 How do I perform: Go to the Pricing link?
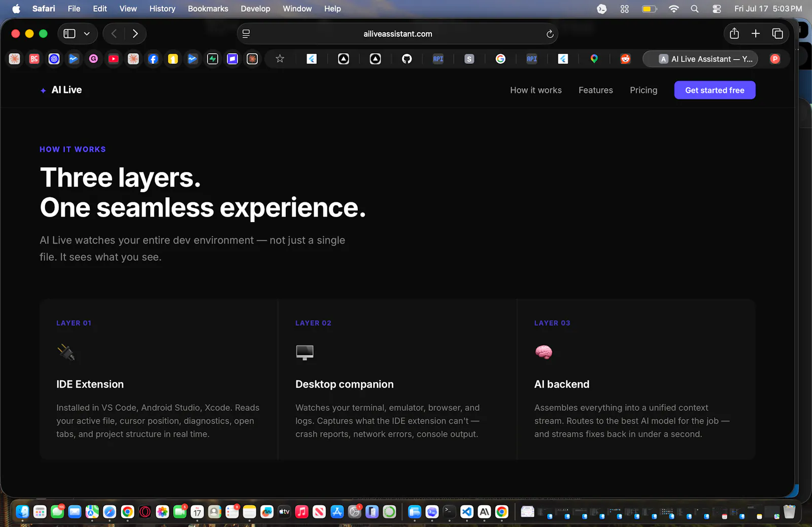coord(644,90)
